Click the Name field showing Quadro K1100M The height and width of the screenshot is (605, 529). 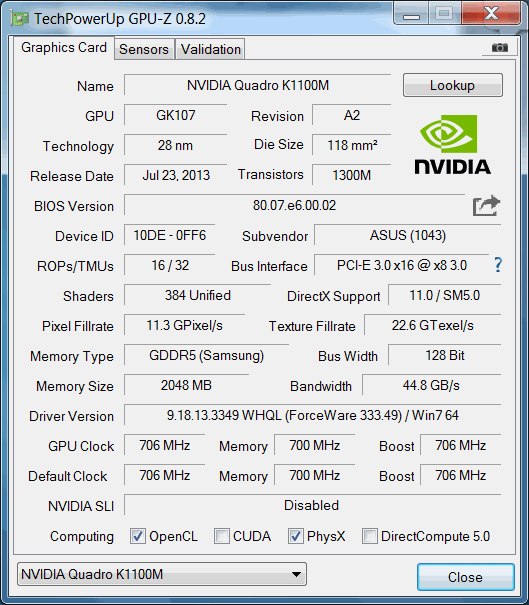258,85
